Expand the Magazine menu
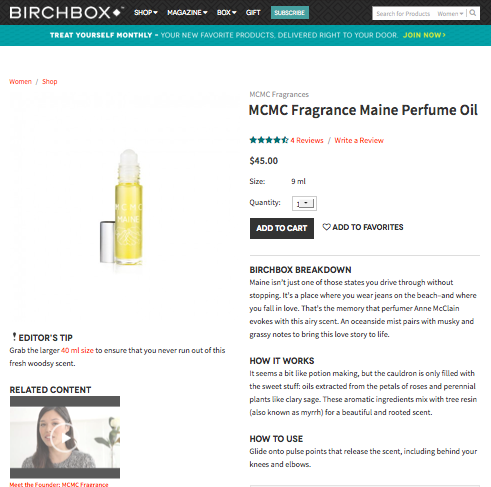 point(187,13)
